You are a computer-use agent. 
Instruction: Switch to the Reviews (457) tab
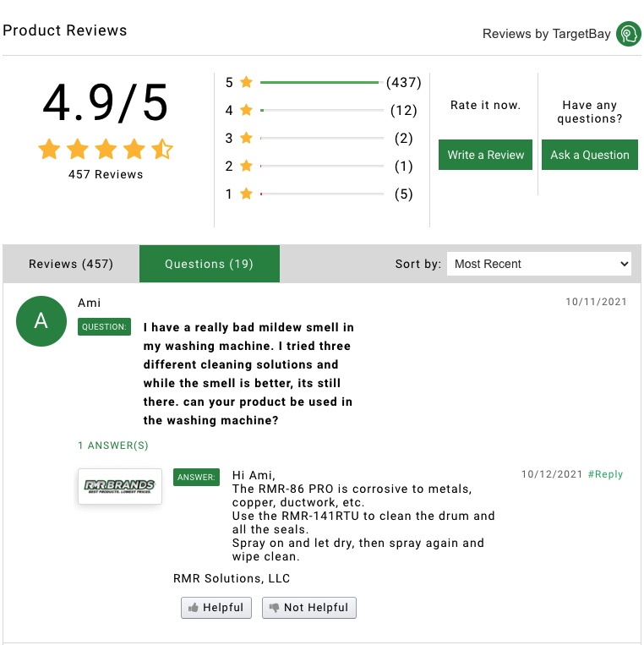[71, 264]
